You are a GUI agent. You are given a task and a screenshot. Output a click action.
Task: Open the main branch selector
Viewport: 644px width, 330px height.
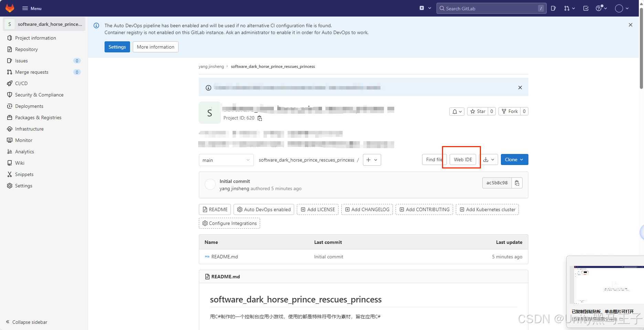click(226, 160)
